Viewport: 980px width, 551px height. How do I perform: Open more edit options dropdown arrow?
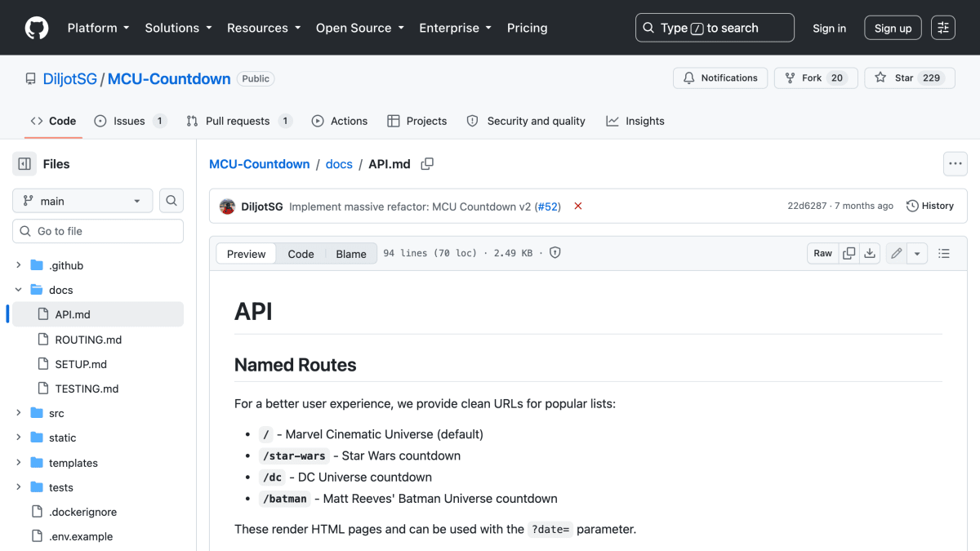pos(917,253)
